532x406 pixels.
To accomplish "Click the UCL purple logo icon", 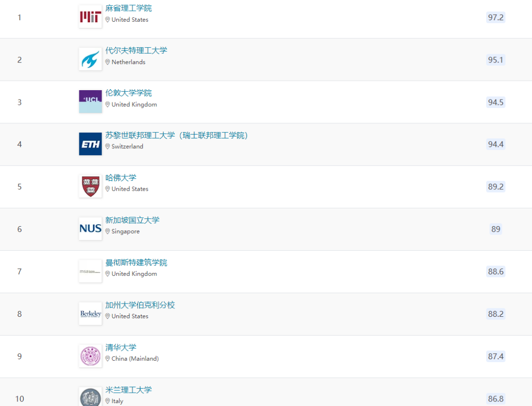I will (90, 101).
